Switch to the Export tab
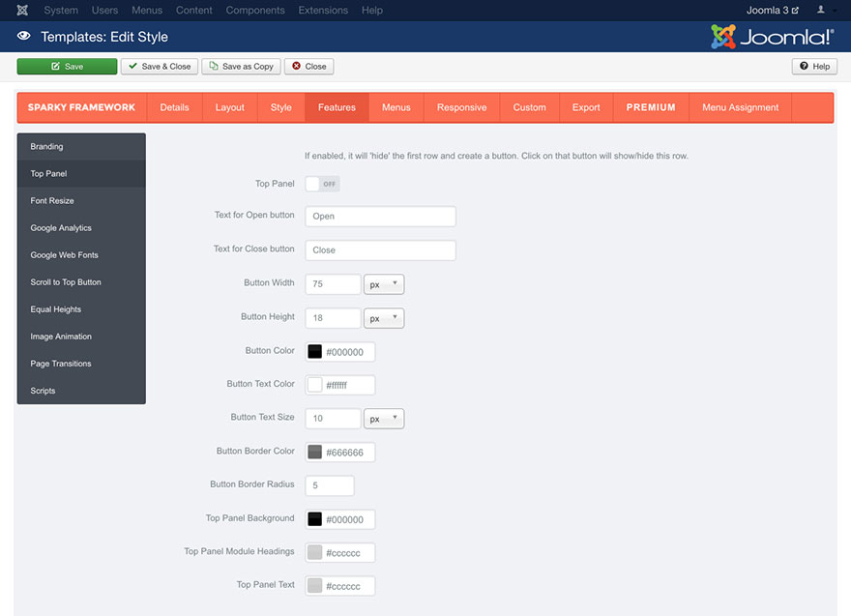Viewport: 851px width, 616px height. 586,107
